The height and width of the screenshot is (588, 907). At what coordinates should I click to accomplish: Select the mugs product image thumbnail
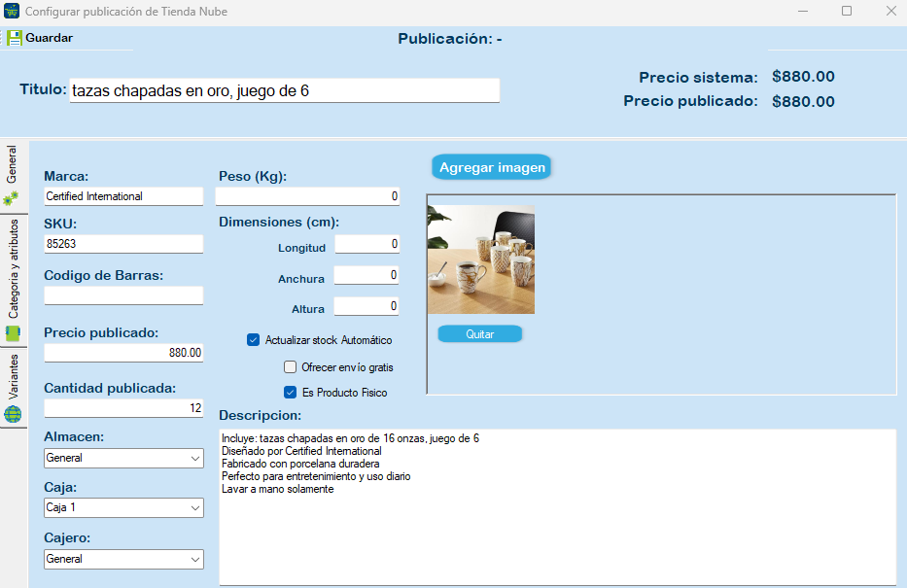tap(481, 259)
